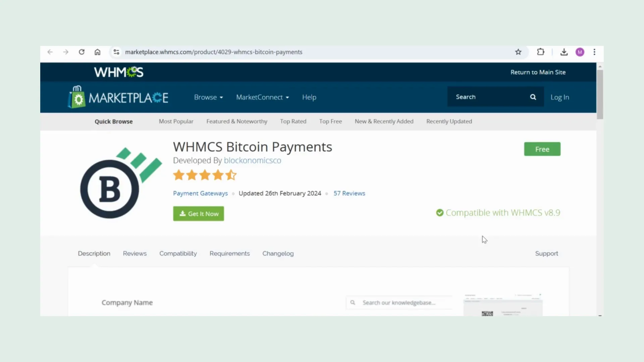Viewport: 644px width, 362px height.
Task: Submit search with the magnifier icon
Action: coord(533,97)
